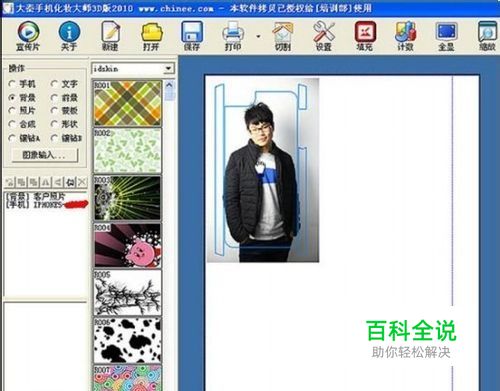This screenshot has width=500, height=391.
Task: Choose the B003 green rays thumbnail
Action: [127, 199]
